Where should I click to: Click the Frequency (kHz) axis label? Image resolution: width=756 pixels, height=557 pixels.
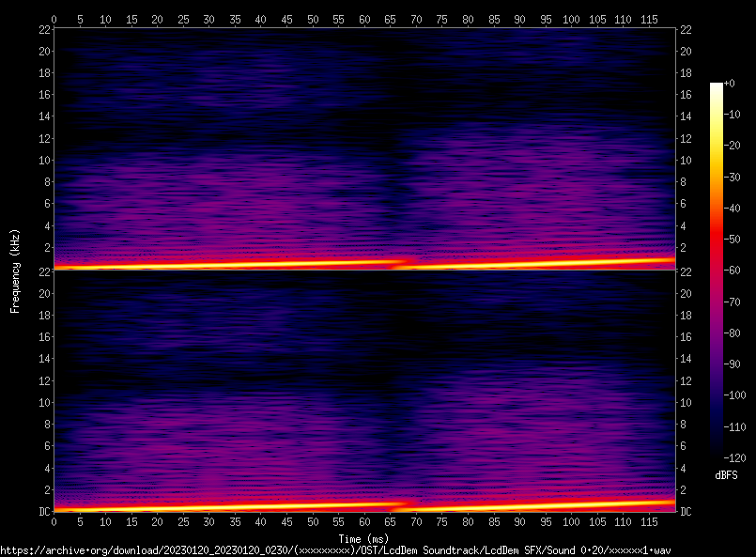(15, 270)
